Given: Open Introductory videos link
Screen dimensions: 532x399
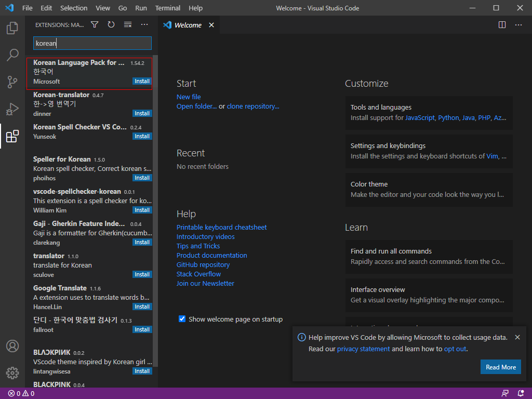Looking at the screenshot, I should 206,236.
